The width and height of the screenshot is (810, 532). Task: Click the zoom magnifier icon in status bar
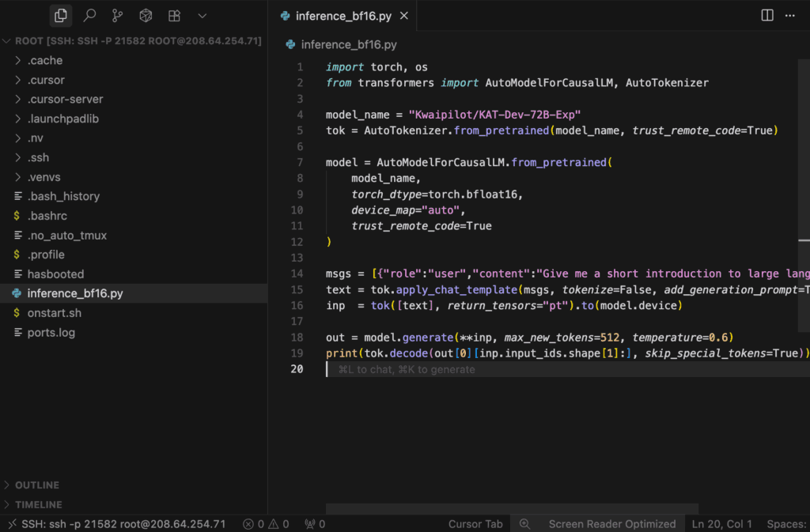[x=524, y=523]
